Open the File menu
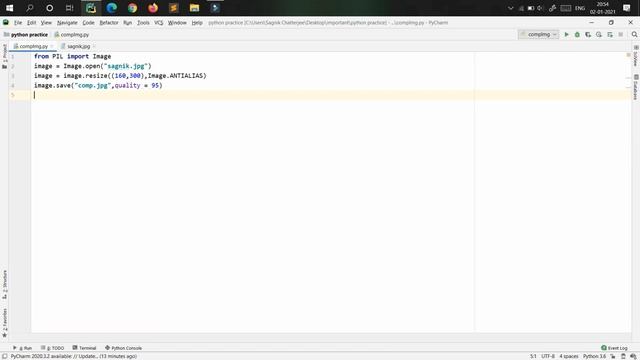The width and height of the screenshot is (640, 360). pyautogui.click(x=18, y=23)
